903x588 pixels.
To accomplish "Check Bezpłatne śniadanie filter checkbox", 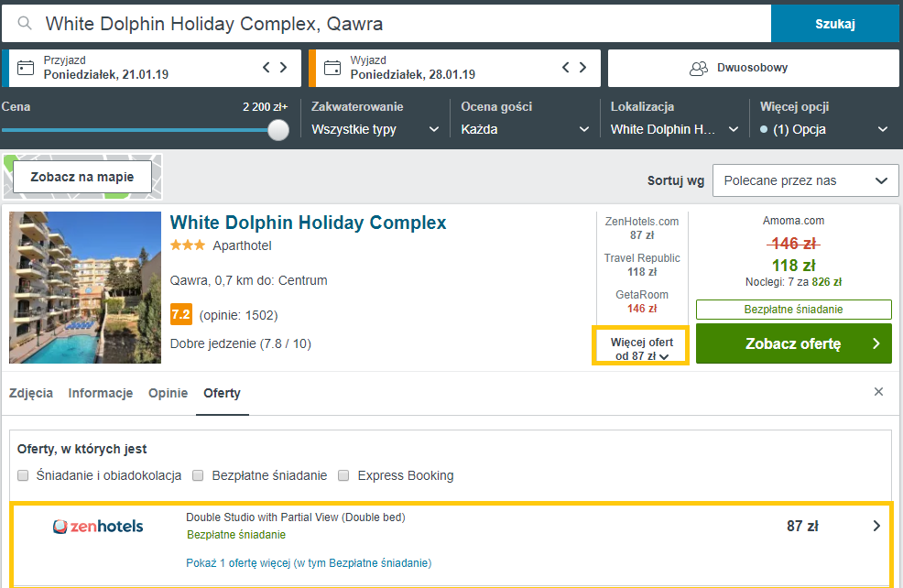I will click(198, 475).
